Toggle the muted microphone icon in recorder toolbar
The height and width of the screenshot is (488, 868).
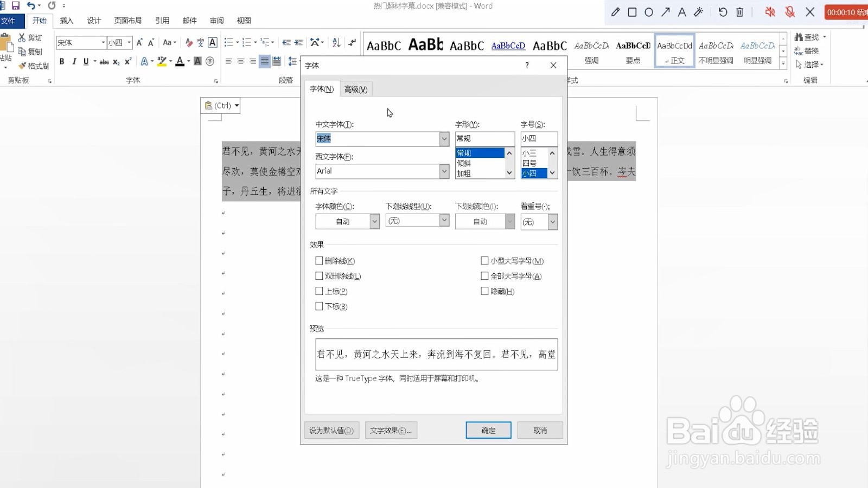(790, 12)
